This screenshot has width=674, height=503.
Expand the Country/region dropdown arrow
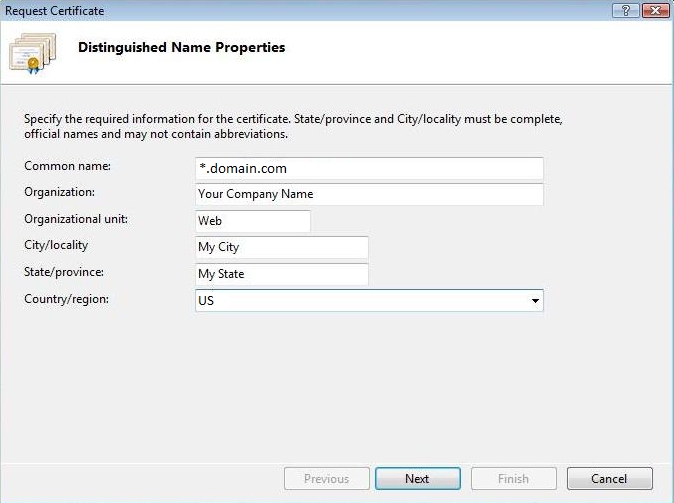coord(535,301)
